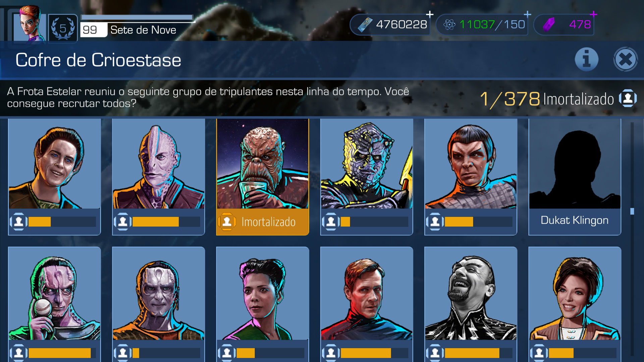Select the Dukat Klingon silhouette card
Viewport: 644px width, 362px height.
tap(575, 177)
